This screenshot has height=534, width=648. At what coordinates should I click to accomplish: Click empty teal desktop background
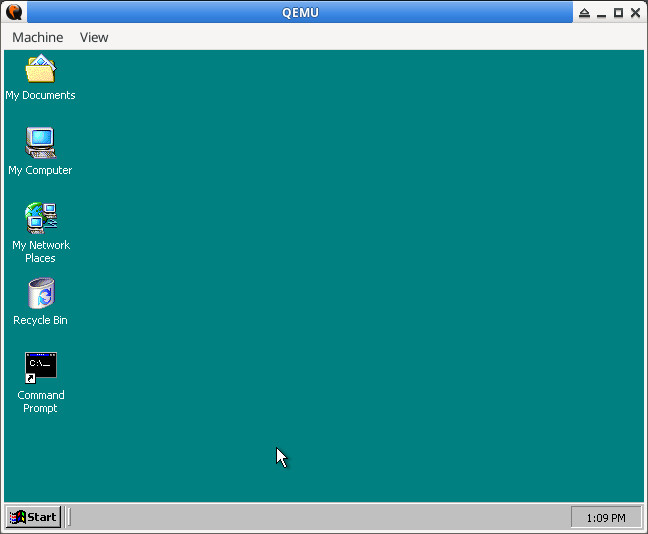pos(400,280)
